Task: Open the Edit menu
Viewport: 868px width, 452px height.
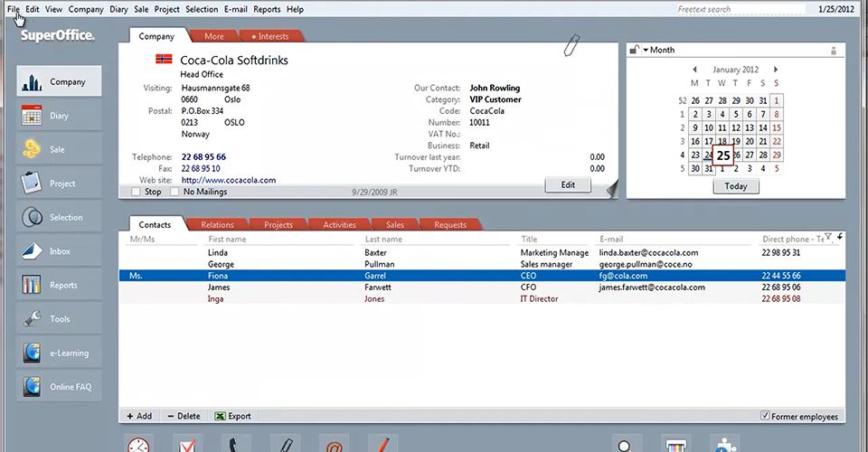Action: click(x=33, y=9)
